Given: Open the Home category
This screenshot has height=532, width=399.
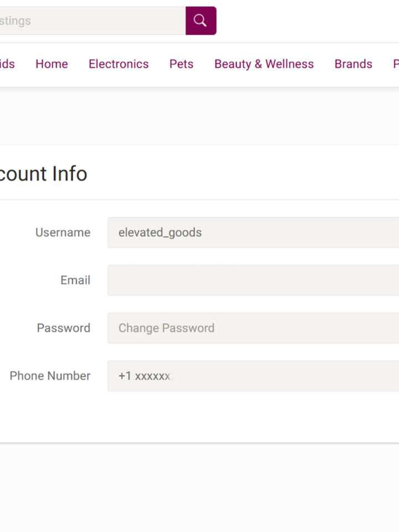Looking at the screenshot, I should click(x=52, y=64).
